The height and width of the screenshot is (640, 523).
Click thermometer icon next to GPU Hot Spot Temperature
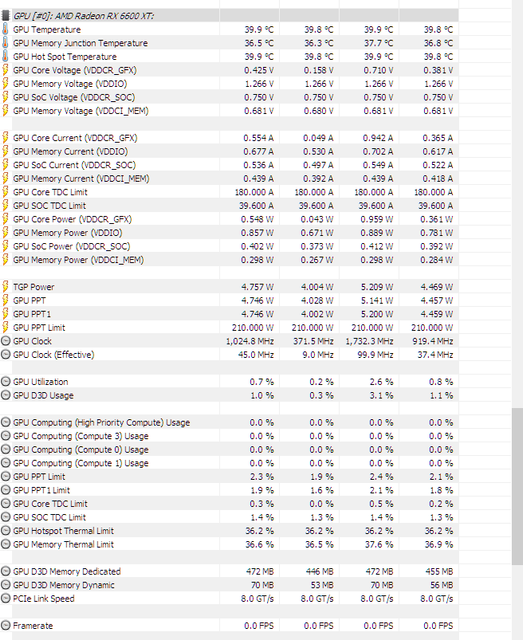point(5,56)
